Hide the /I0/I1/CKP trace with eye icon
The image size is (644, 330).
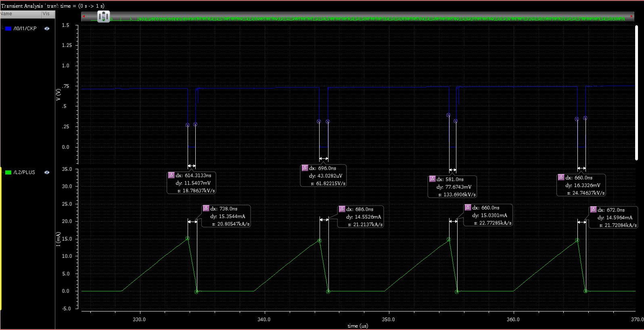[47, 29]
